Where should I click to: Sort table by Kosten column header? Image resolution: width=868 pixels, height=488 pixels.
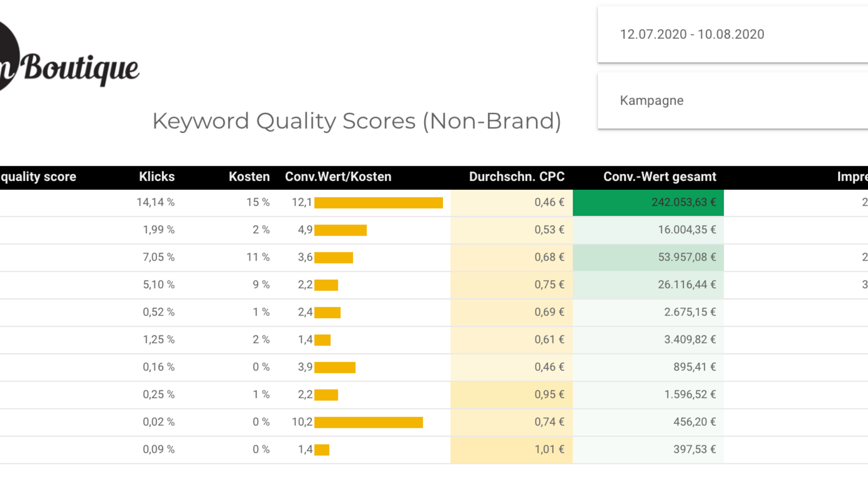(x=249, y=177)
